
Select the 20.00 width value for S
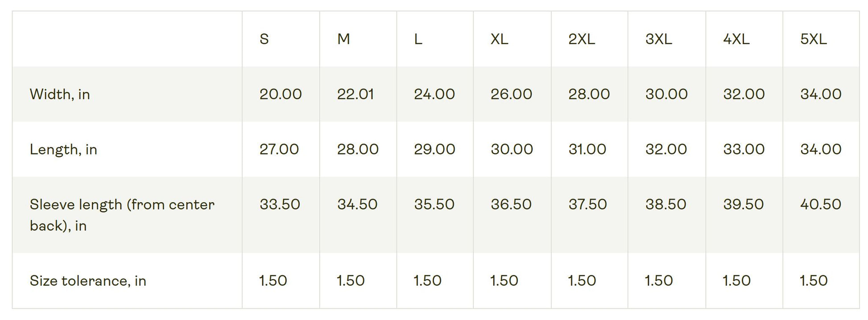coord(281,94)
